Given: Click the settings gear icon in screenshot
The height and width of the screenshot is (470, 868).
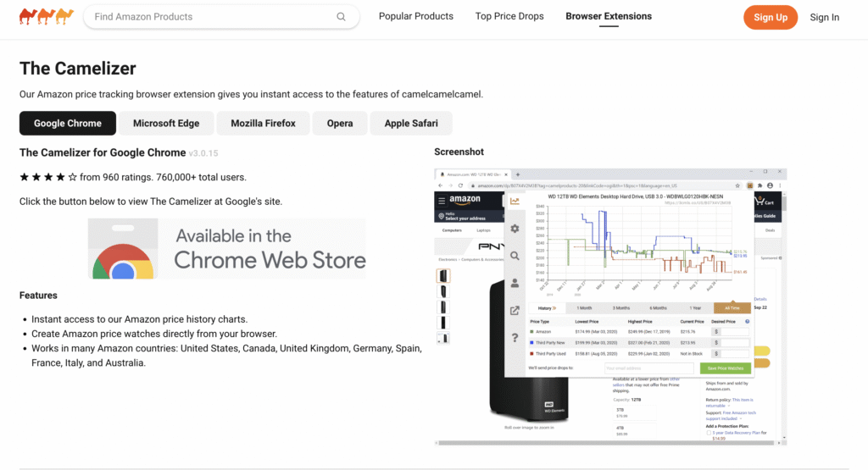Looking at the screenshot, I should point(515,229).
